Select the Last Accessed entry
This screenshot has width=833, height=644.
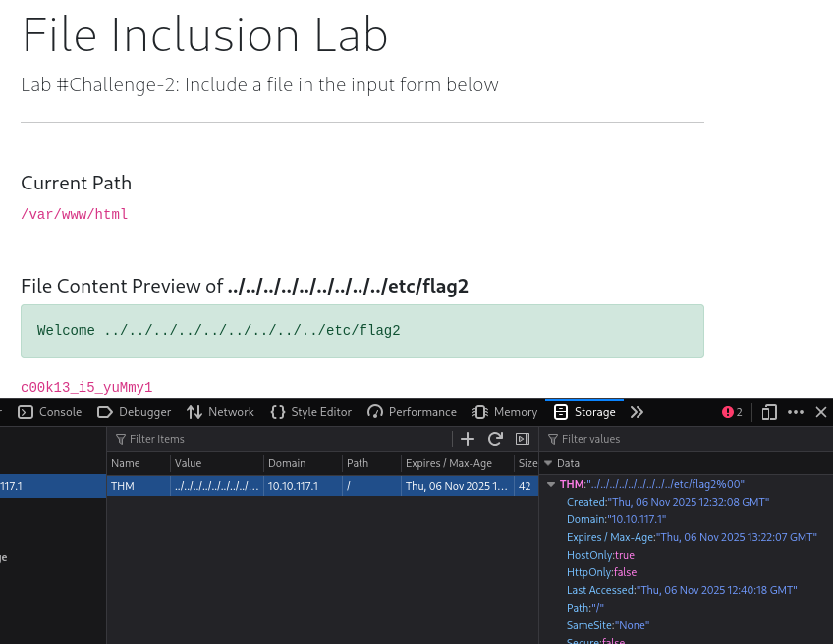(682, 590)
